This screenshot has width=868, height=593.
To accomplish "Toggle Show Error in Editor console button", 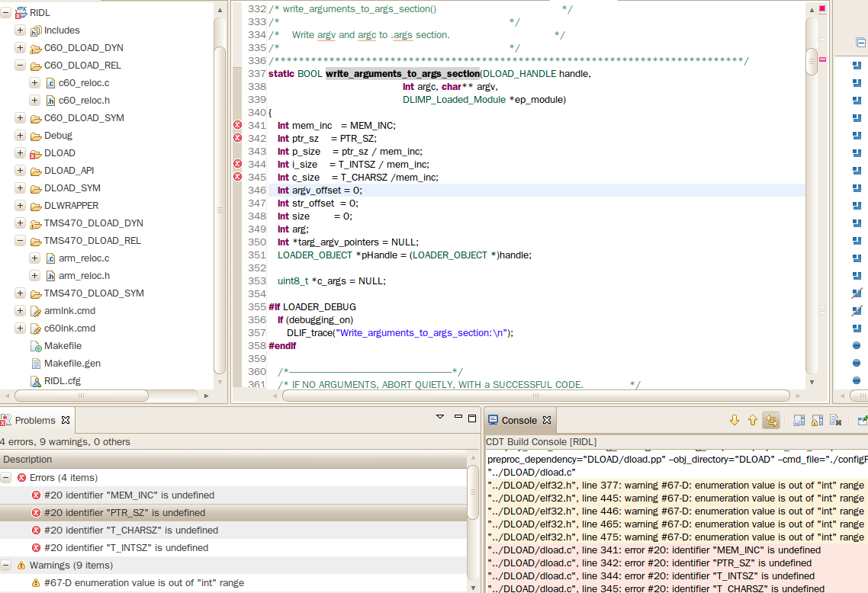I will pos(770,420).
